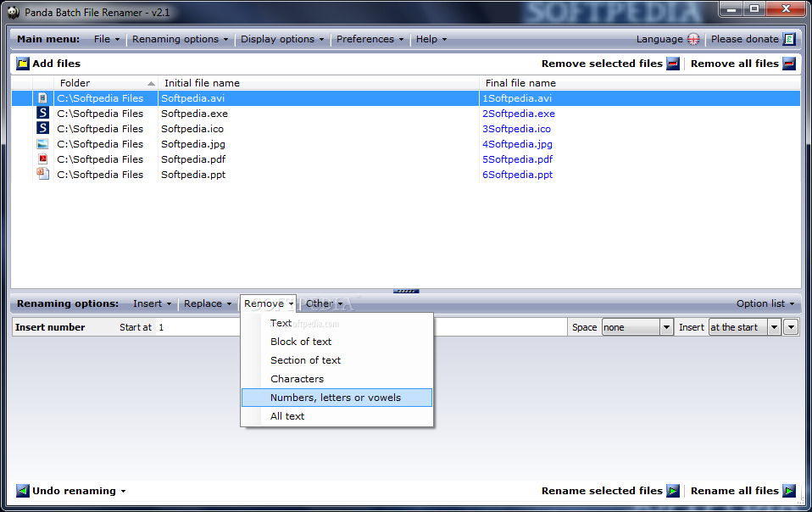Click the Softpedia.ppt file icon
Image resolution: width=812 pixels, height=512 pixels.
[43, 174]
